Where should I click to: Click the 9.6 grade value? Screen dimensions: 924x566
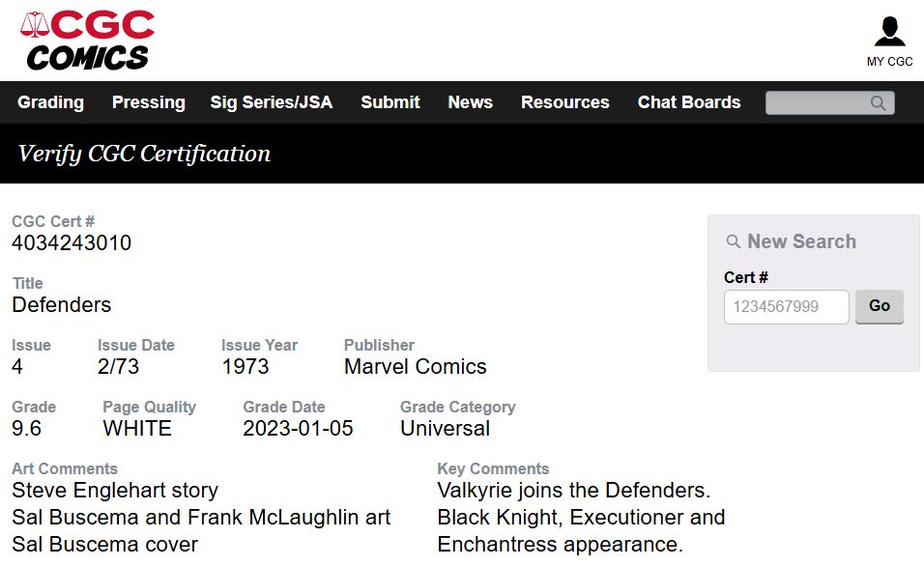click(x=27, y=429)
